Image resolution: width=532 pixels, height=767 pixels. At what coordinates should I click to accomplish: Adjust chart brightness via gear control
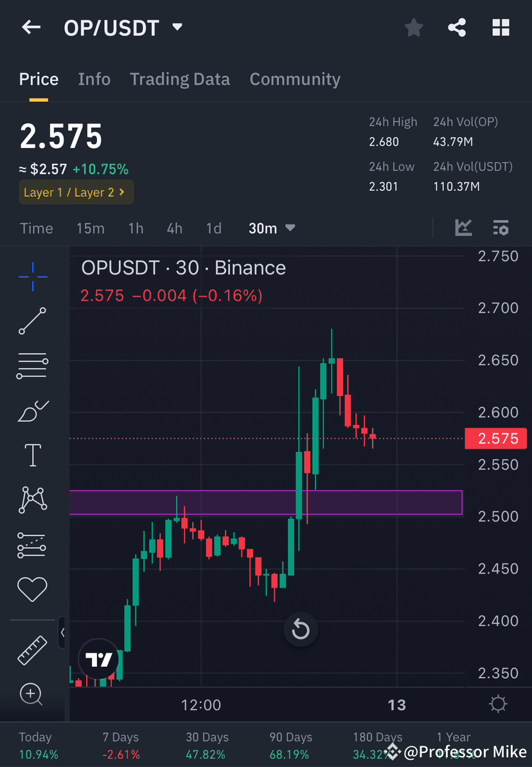pyautogui.click(x=497, y=704)
